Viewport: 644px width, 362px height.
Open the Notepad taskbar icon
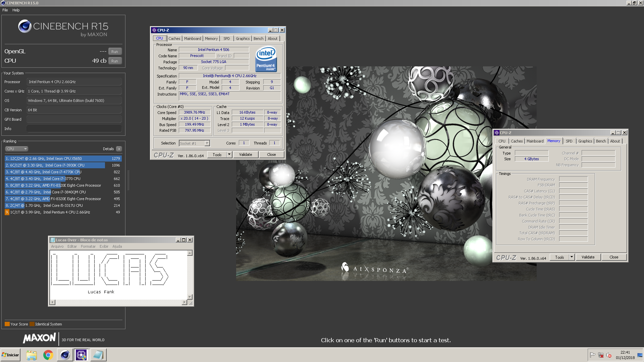pos(98,355)
